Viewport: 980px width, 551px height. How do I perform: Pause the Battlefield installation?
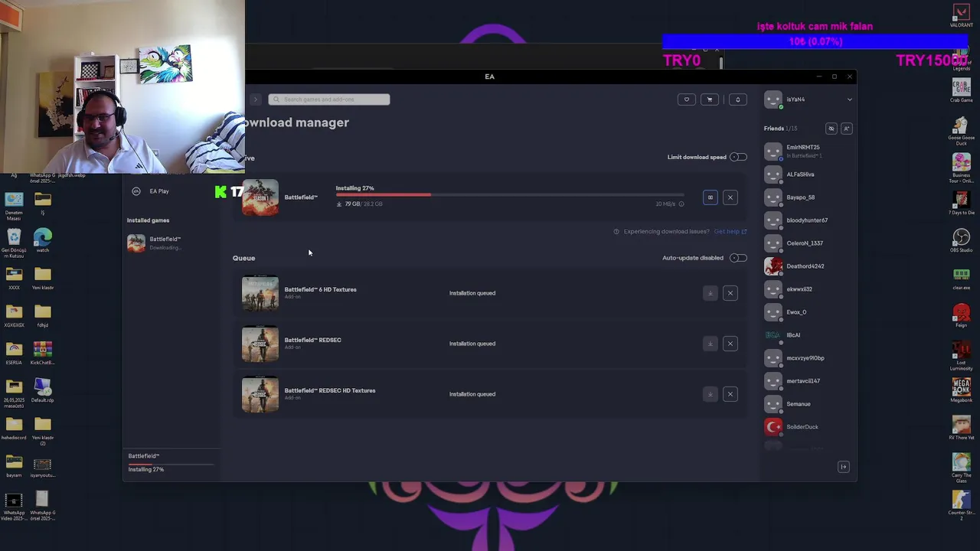[x=710, y=197]
